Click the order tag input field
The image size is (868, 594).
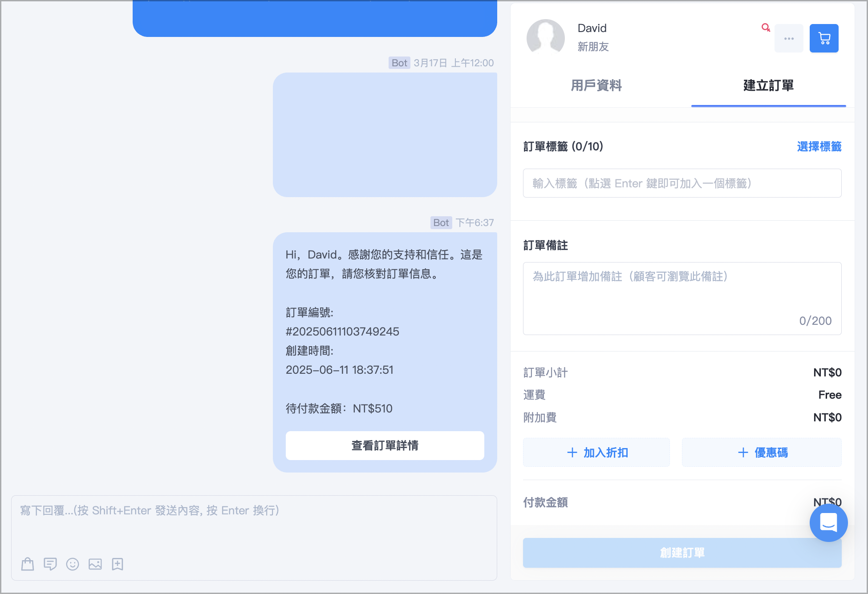click(682, 183)
